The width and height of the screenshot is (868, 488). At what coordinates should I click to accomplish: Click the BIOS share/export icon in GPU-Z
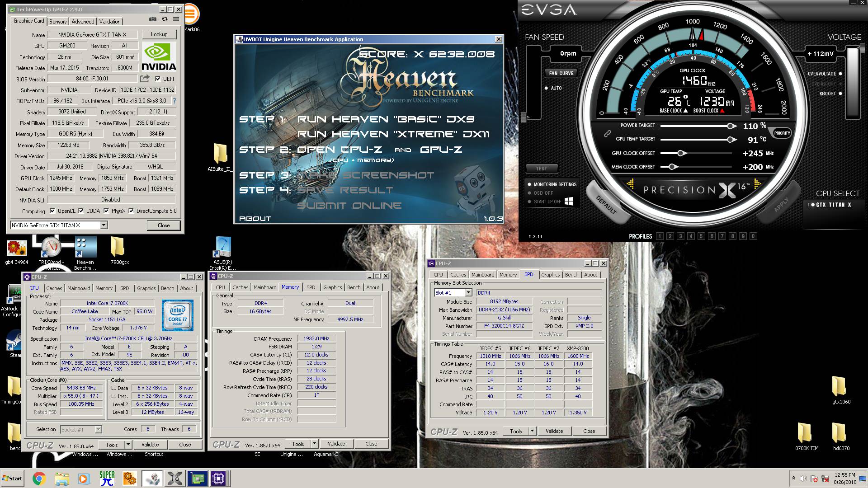coord(145,79)
